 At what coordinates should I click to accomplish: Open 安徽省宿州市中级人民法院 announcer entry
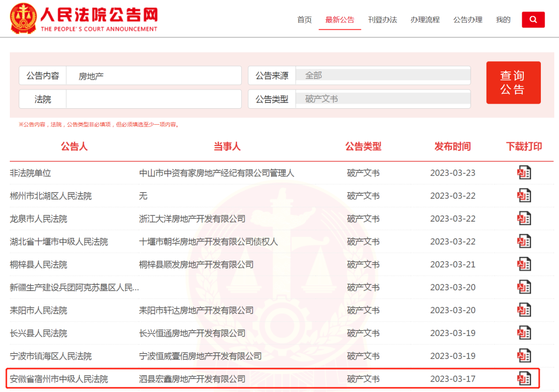click(x=59, y=379)
